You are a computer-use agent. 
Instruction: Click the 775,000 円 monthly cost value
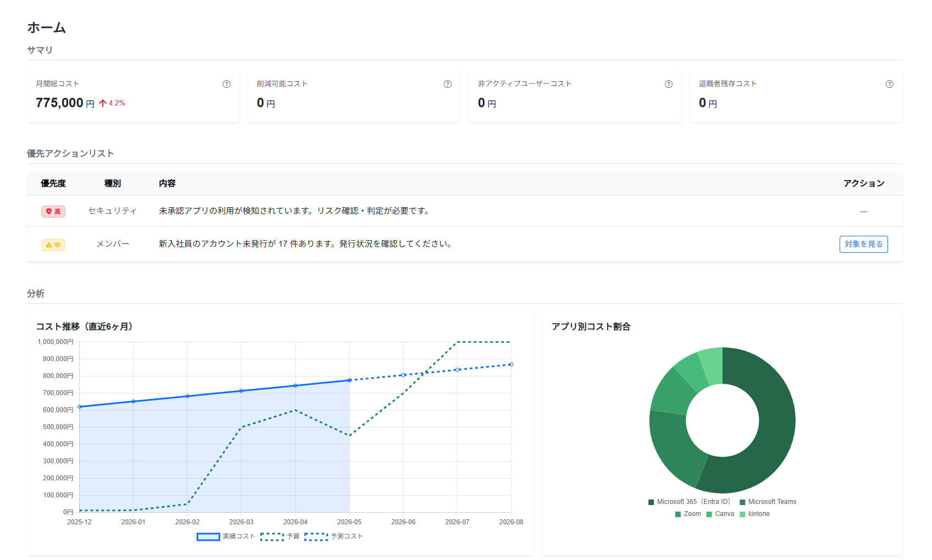(x=65, y=103)
